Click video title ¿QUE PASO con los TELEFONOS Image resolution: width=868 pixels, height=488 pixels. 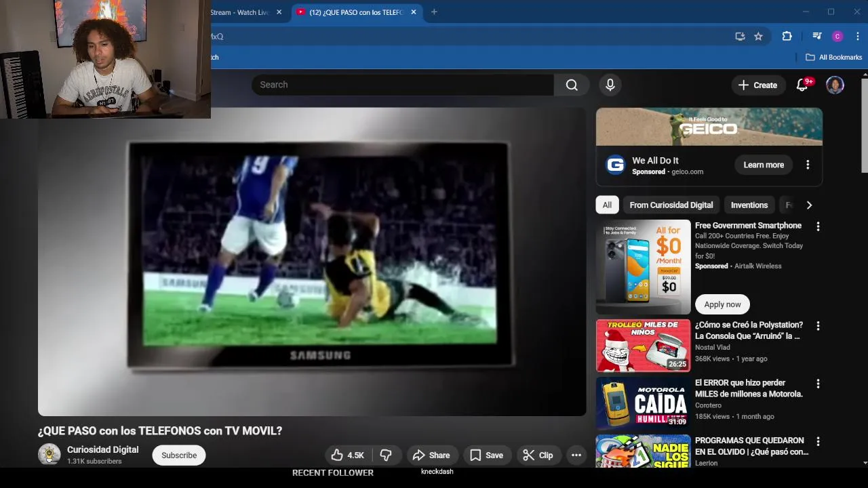[160, 431]
